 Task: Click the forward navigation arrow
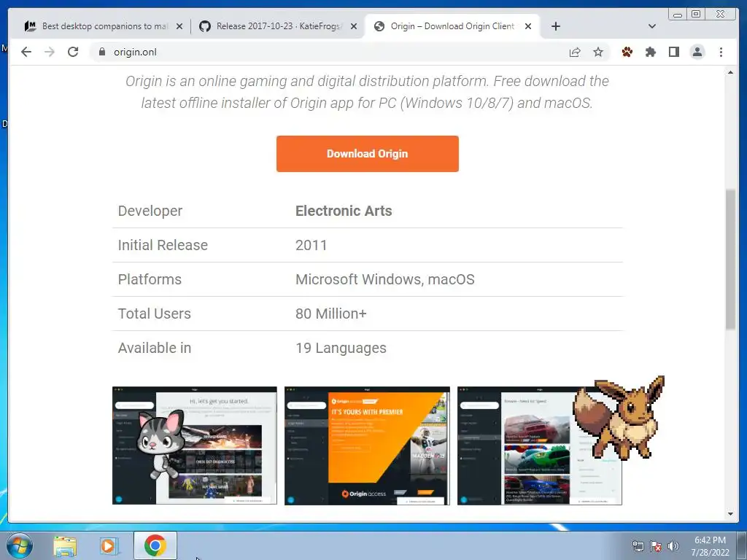[x=50, y=52]
